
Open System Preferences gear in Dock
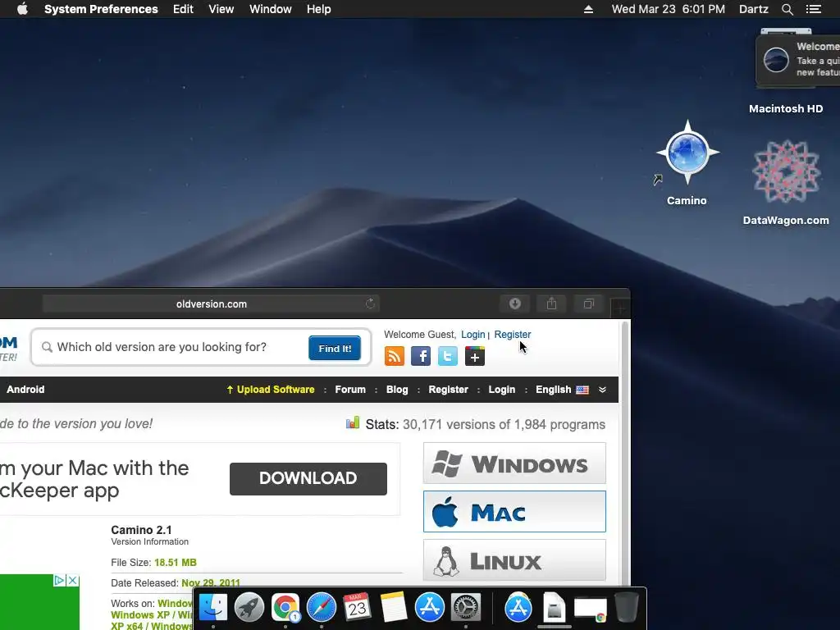466,608
